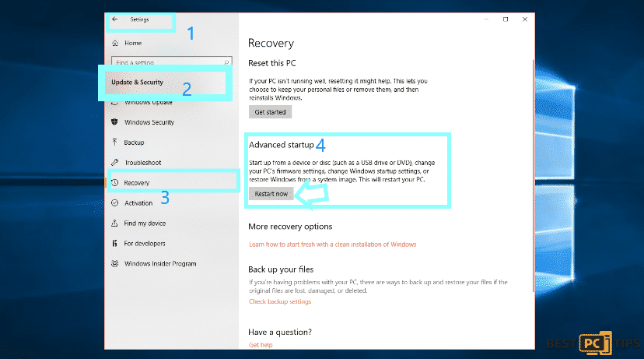Click the Get help link
The width and height of the screenshot is (644, 359).
(261, 345)
